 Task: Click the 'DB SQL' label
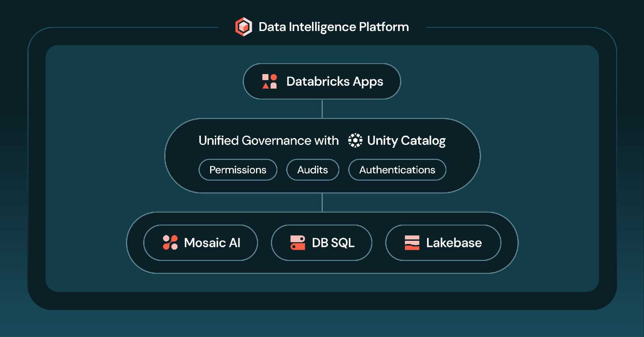click(x=333, y=243)
